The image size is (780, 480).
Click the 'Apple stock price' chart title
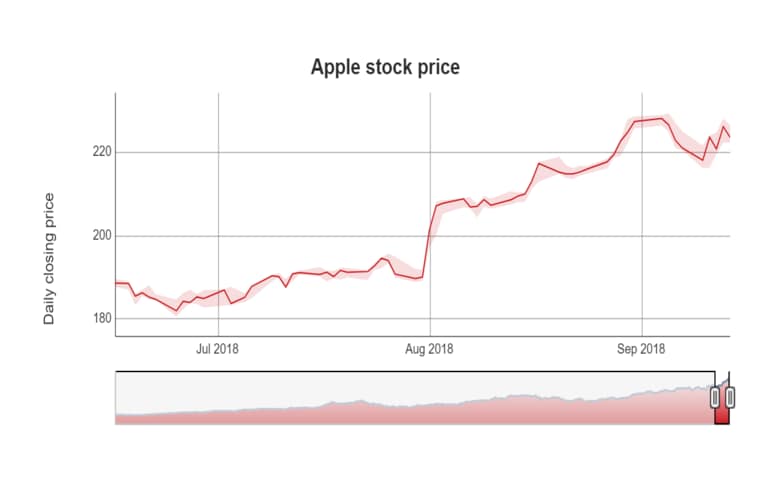385,67
